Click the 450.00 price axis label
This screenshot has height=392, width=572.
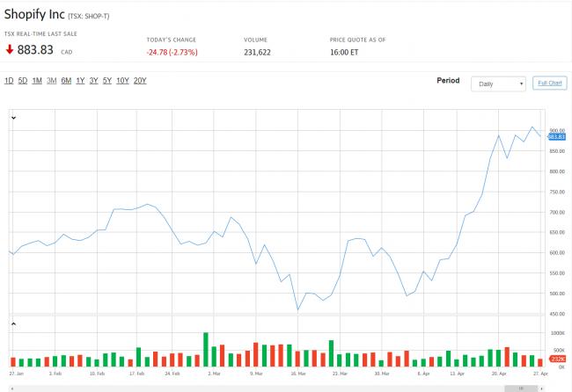pos(557,314)
